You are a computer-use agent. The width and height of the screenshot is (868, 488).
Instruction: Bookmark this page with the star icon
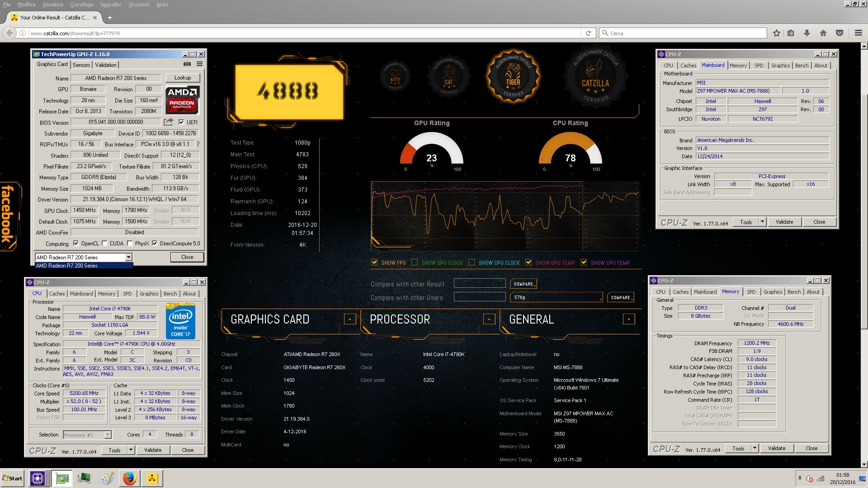(777, 33)
